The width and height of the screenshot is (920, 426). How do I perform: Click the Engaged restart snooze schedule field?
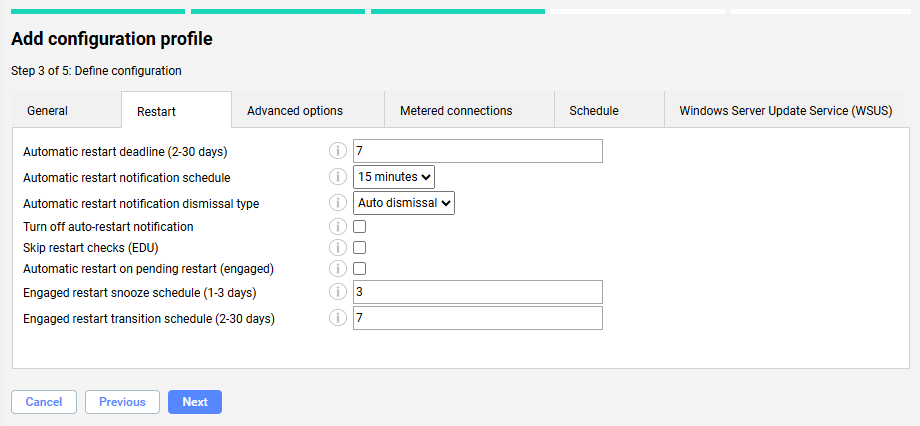pyautogui.click(x=478, y=292)
